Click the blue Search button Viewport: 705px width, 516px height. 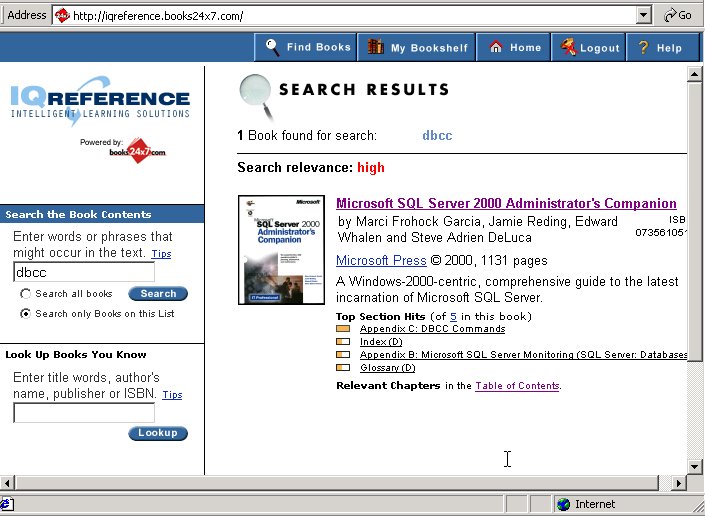tap(158, 294)
